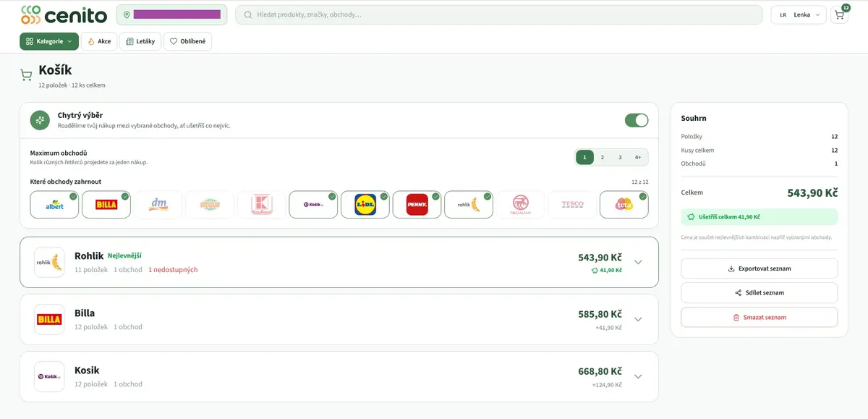Image resolution: width=868 pixels, height=419 pixels.
Task: Turn off the Chytrý výběr switch
Action: (637, 120)
